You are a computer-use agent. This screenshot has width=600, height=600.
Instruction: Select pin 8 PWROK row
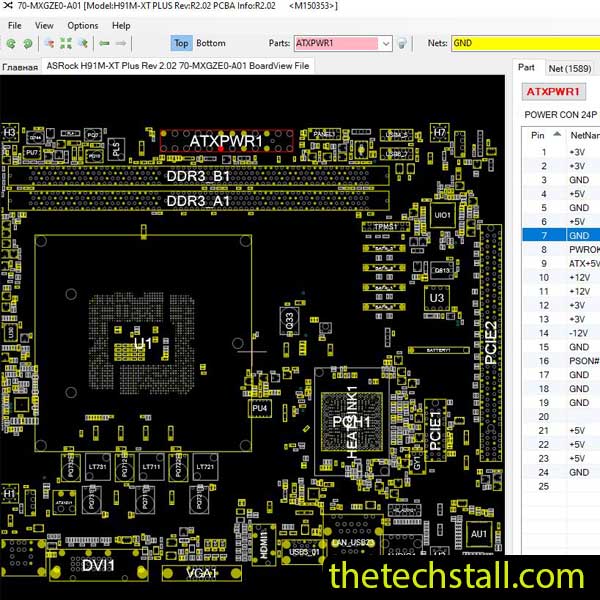coord(561,249)
